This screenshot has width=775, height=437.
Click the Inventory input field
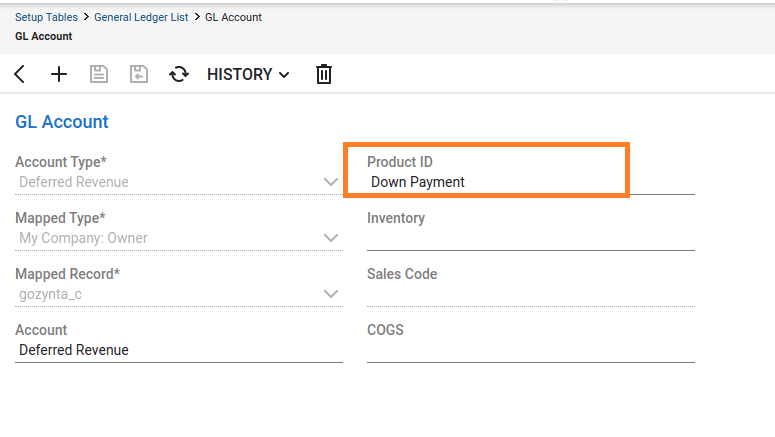pyautogui.click(x=530, y=238)
